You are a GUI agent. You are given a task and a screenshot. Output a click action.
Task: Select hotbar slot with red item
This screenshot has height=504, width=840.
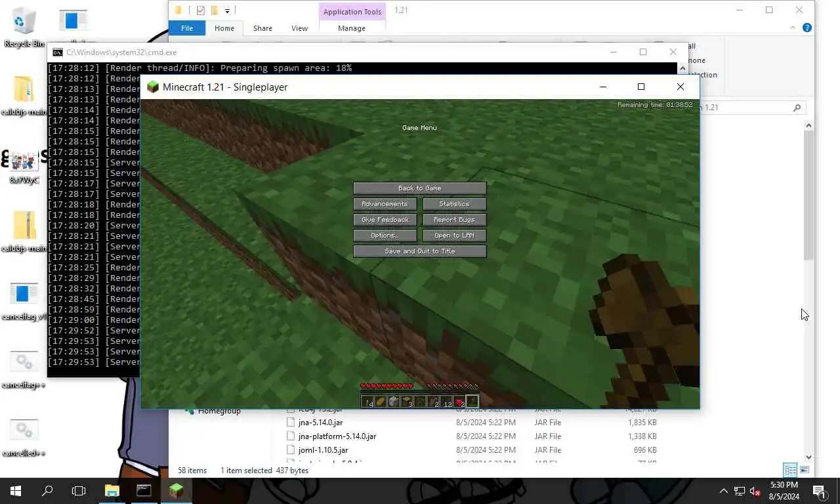[x=459, y=402]
